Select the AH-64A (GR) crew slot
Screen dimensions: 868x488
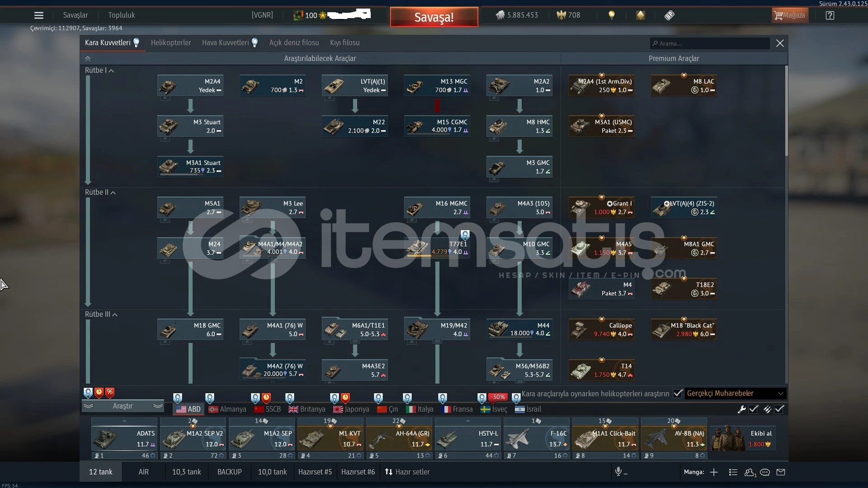[399, 438]
